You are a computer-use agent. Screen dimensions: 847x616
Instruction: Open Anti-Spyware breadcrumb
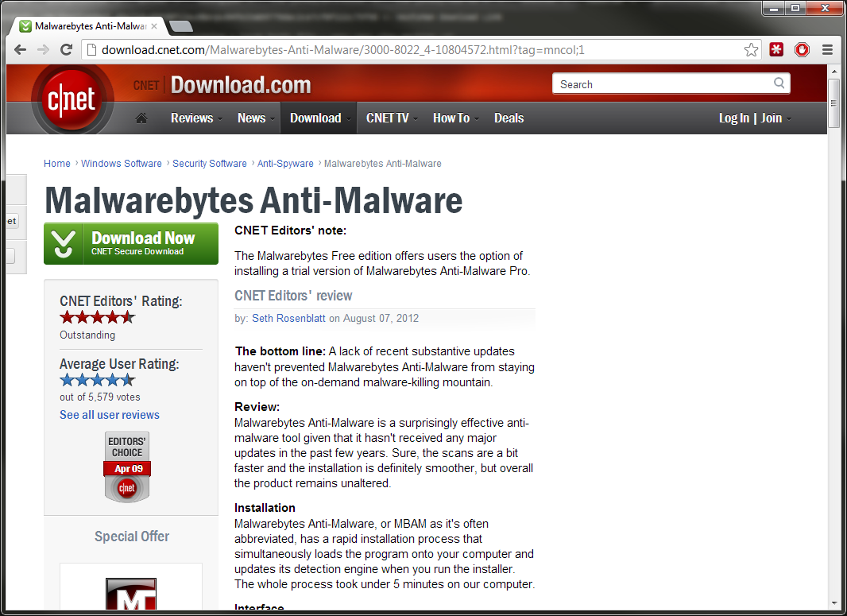tap(285, 163)
